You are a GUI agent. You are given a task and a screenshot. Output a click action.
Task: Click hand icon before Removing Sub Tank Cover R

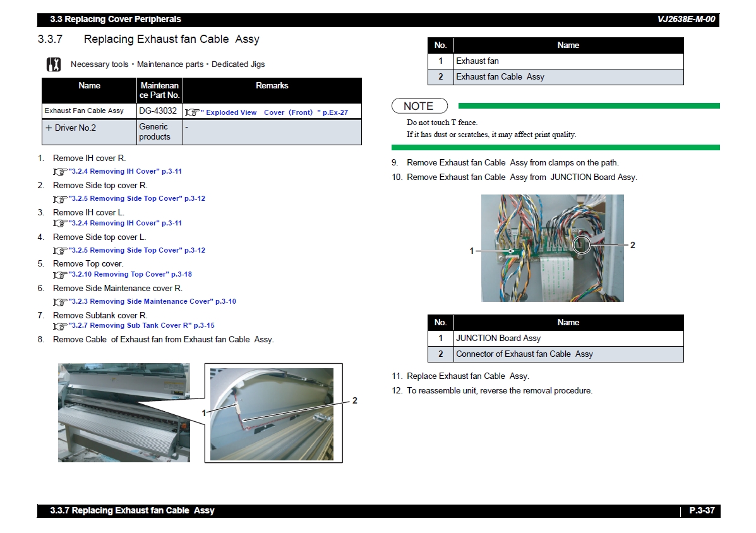(60, 326)
